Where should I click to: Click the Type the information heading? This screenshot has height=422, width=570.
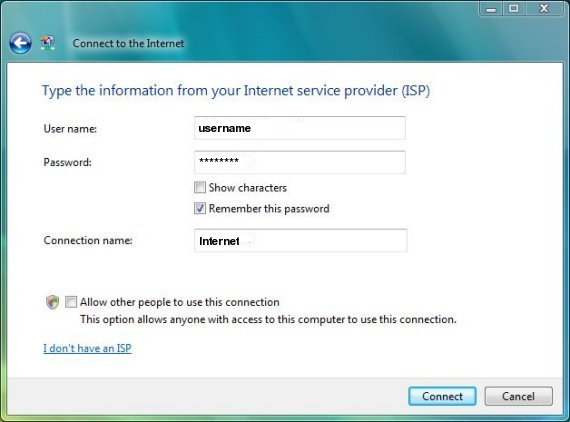pyautogui.click(x=236, y=91)
